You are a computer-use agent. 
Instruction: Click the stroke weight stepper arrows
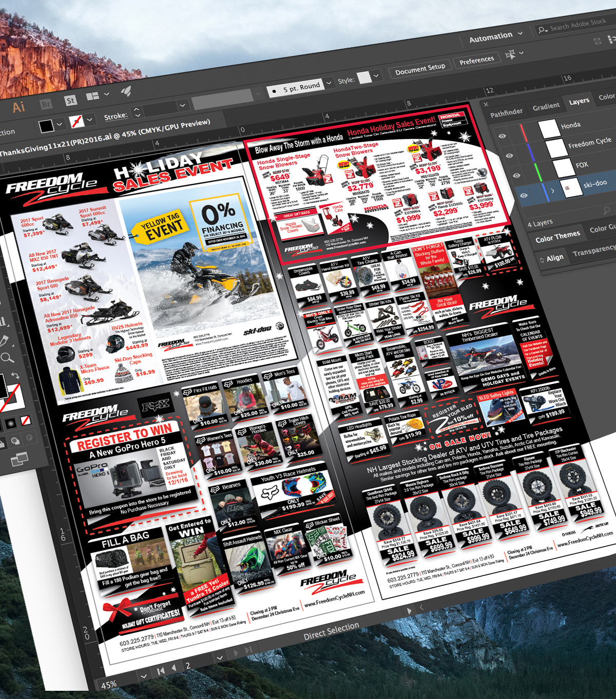137,112
